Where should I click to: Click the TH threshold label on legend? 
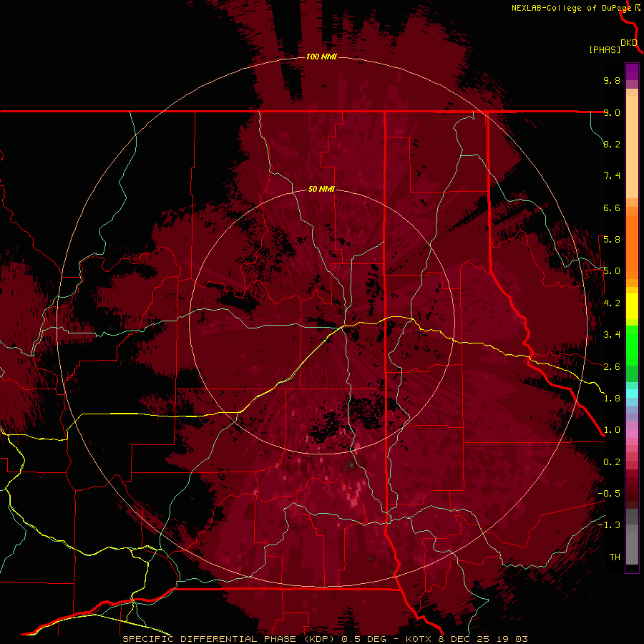click(x=615, y=557)
